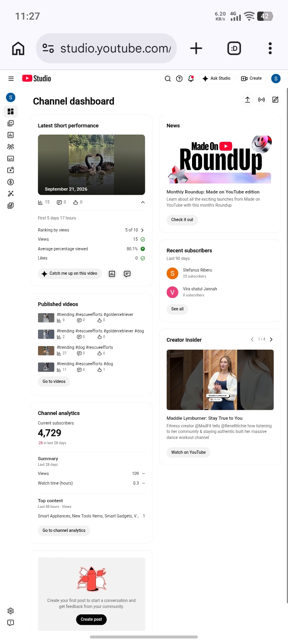Open the browser three-dot menu
Screen dimensions: 288x644
(270, 48)
